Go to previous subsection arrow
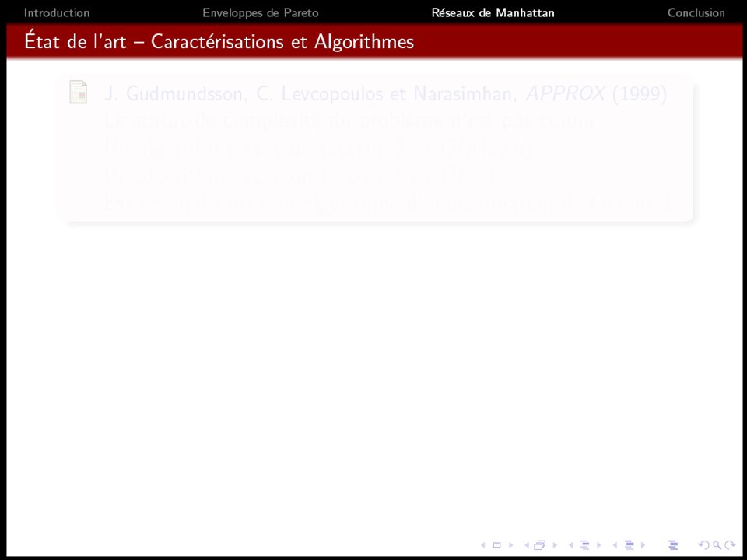The image size is (747, 560). (570, 545)
